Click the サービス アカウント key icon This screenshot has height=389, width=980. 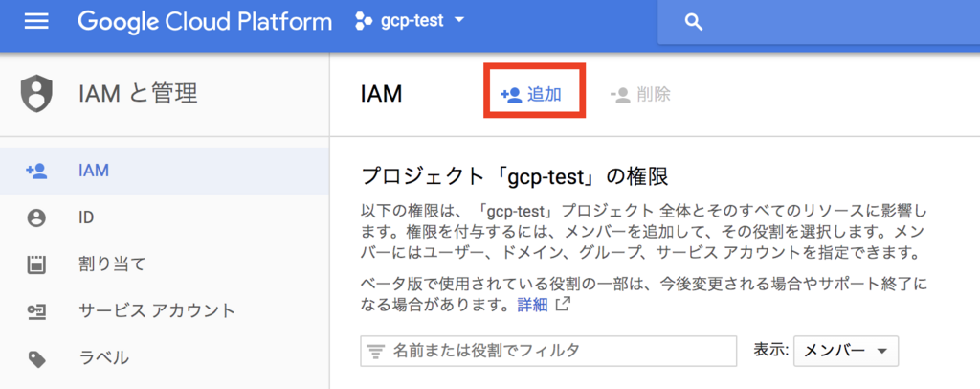tap(37, 310)
